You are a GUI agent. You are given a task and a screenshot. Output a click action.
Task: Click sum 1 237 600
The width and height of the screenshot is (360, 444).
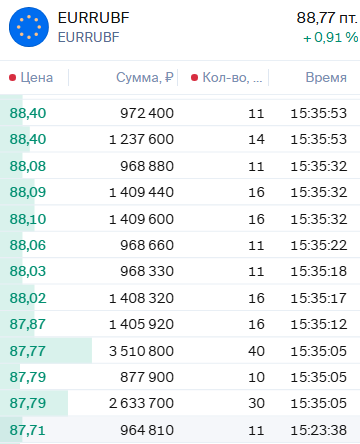[141, 139]
